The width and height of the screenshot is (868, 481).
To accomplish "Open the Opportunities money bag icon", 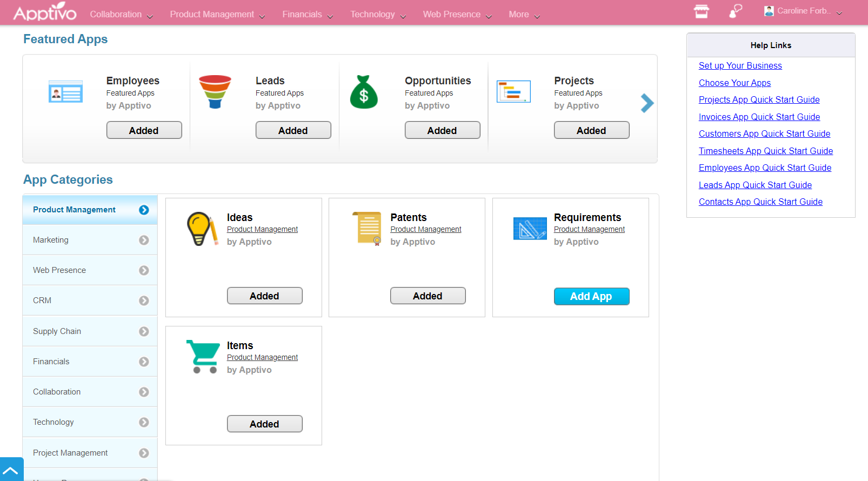I will tap(364, 92).
